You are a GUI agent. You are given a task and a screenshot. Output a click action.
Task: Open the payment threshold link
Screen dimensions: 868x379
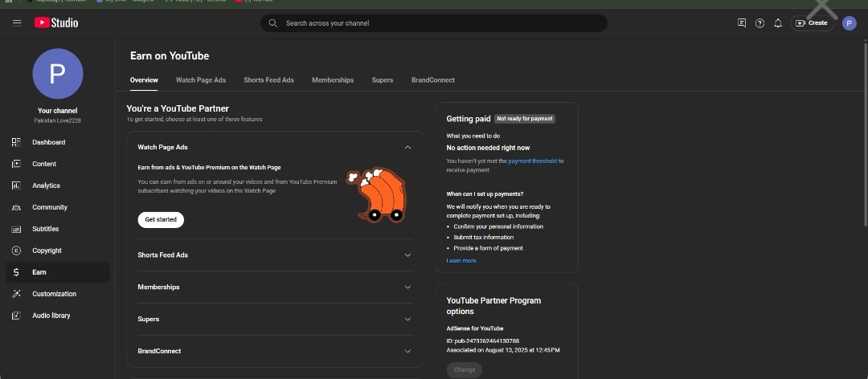(x=532, y=161)
